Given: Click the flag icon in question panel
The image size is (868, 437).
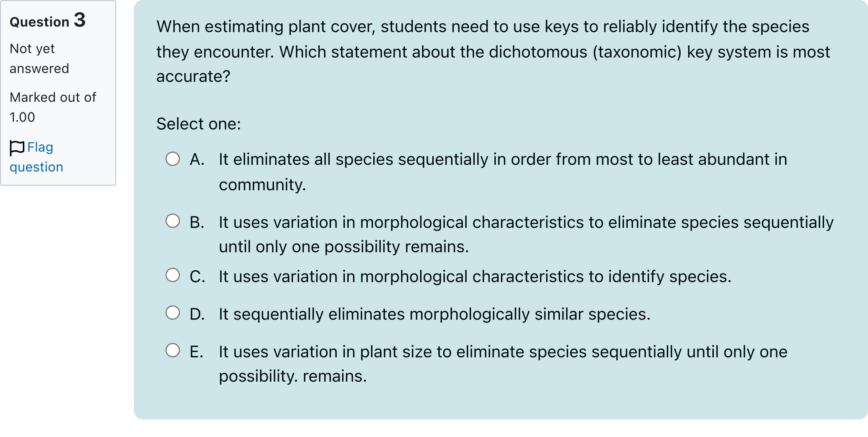Looking at the screenshot, I should [x=17, y=148].
